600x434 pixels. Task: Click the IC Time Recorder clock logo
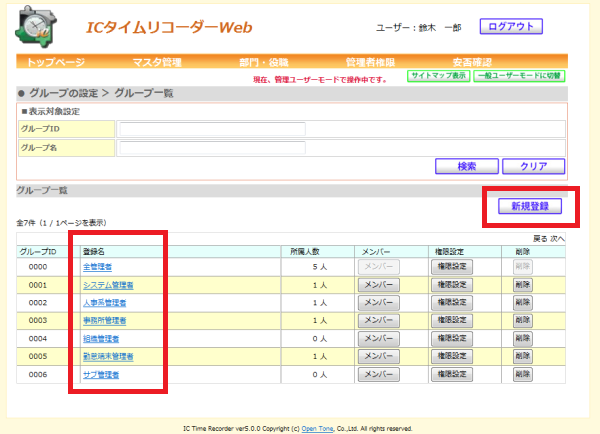point(36,27)
